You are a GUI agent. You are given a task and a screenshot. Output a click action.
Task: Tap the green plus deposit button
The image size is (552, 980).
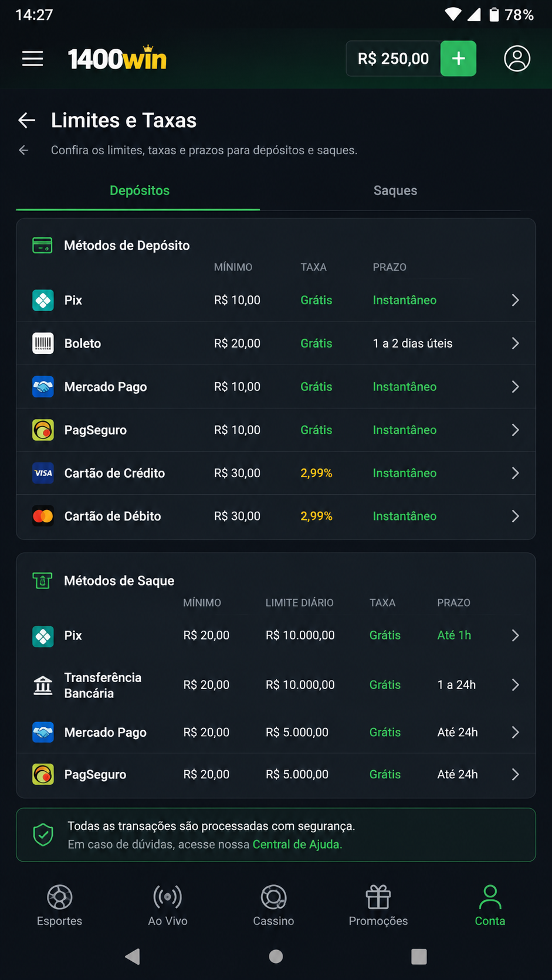[458, 59]
